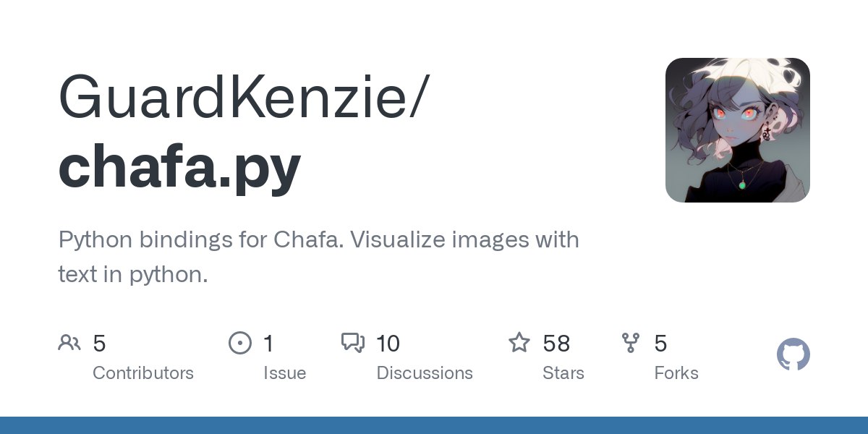868x434 pixels.
Task: Click the blue language bar at bottom
Action: [434, 425]
